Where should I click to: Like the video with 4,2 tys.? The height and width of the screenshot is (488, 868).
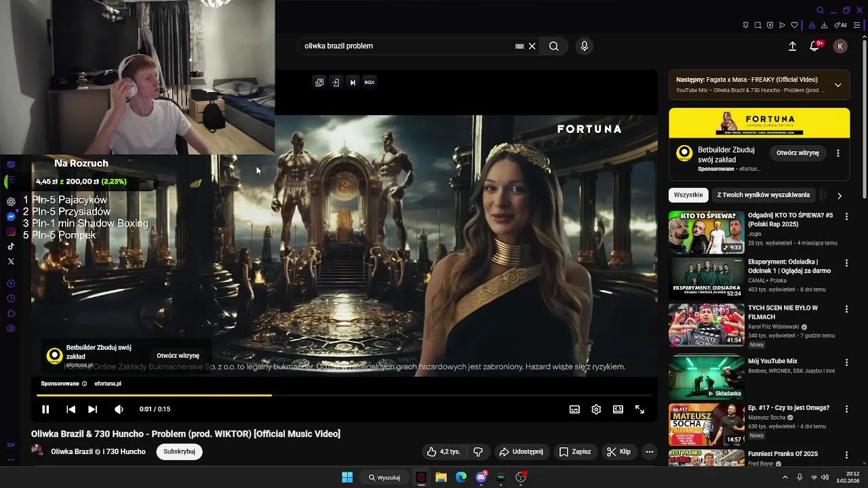tap(443, 451)
